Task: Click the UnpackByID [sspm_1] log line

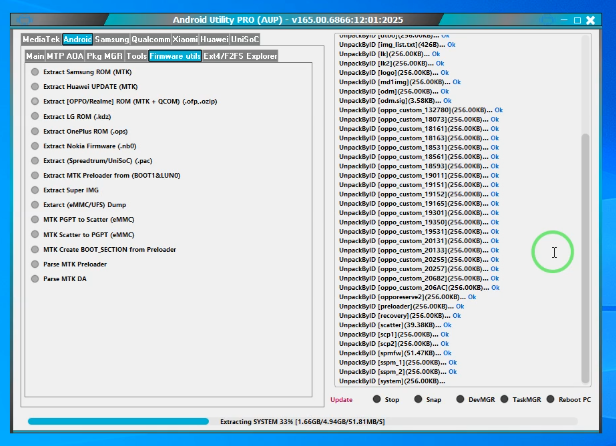Action: point(398,363)
